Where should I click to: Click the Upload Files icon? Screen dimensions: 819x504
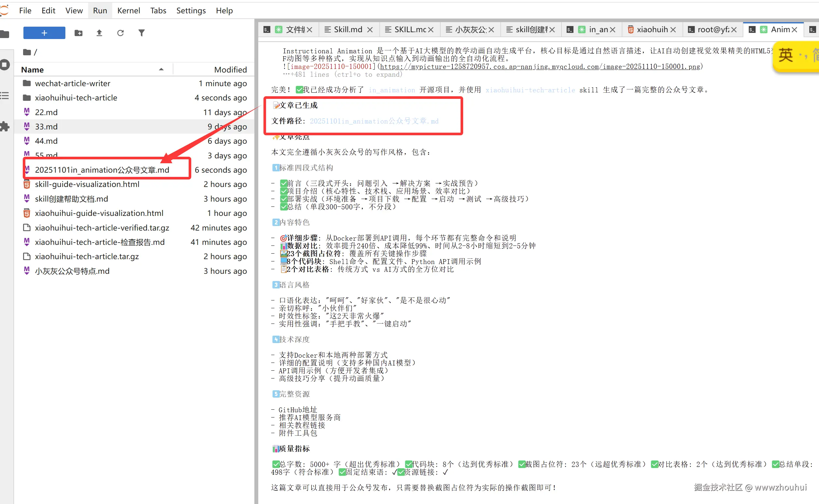[x=99, y=33]
